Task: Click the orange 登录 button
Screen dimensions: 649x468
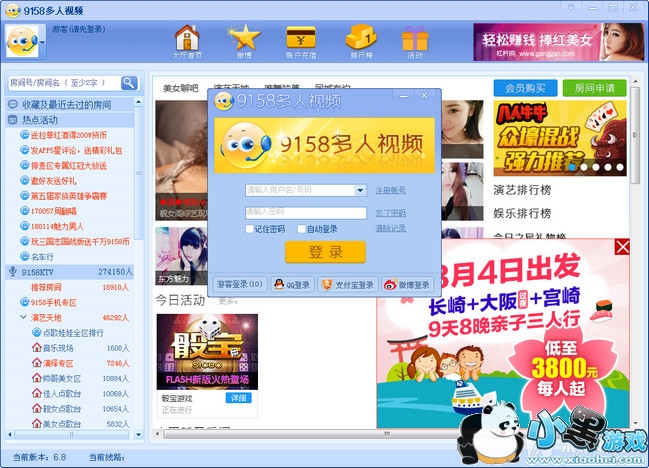Action: click(325, 252)
